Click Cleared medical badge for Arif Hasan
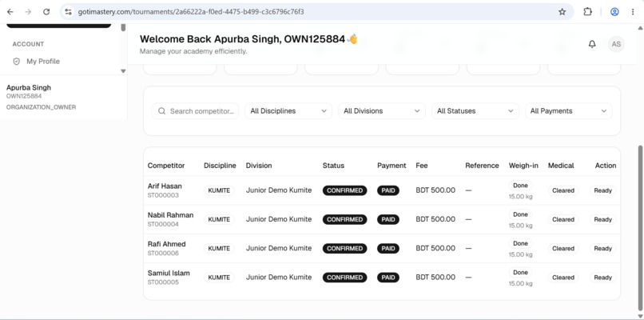Image resolution: width=644 pixels, height=320 pixels. [x=563, y=190]
